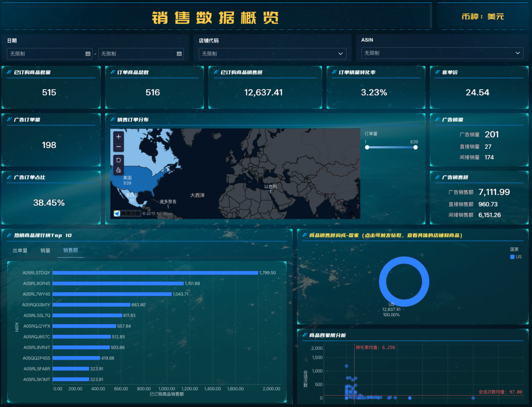Select the 销售额 tab
Viewport: 532px width, 407px height.
pyautogui.click(x=70, y=251)
